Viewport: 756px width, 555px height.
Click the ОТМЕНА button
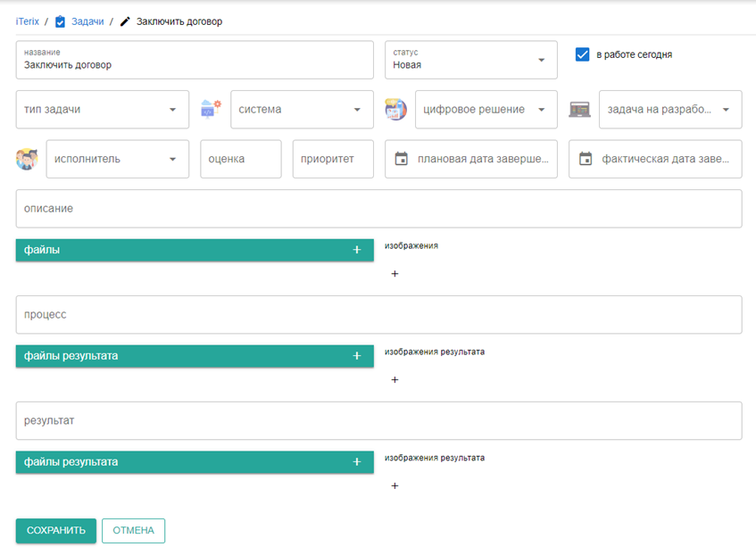[134, 530]
